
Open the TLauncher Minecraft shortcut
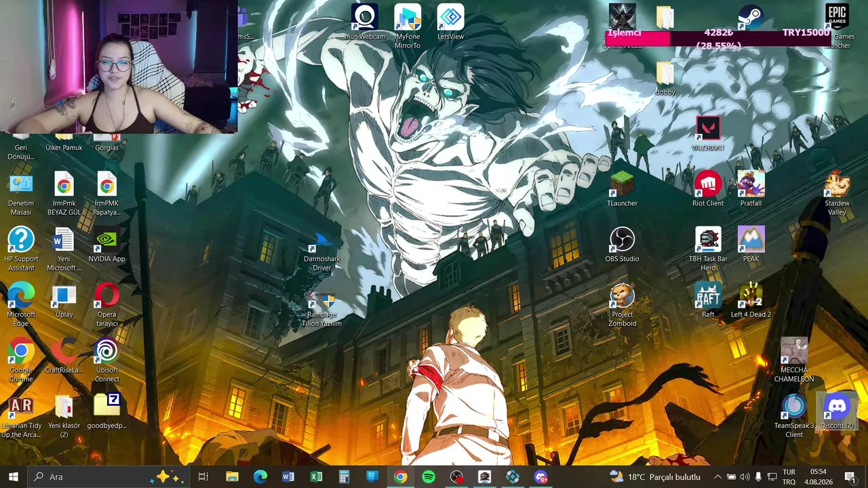[622, 190]
